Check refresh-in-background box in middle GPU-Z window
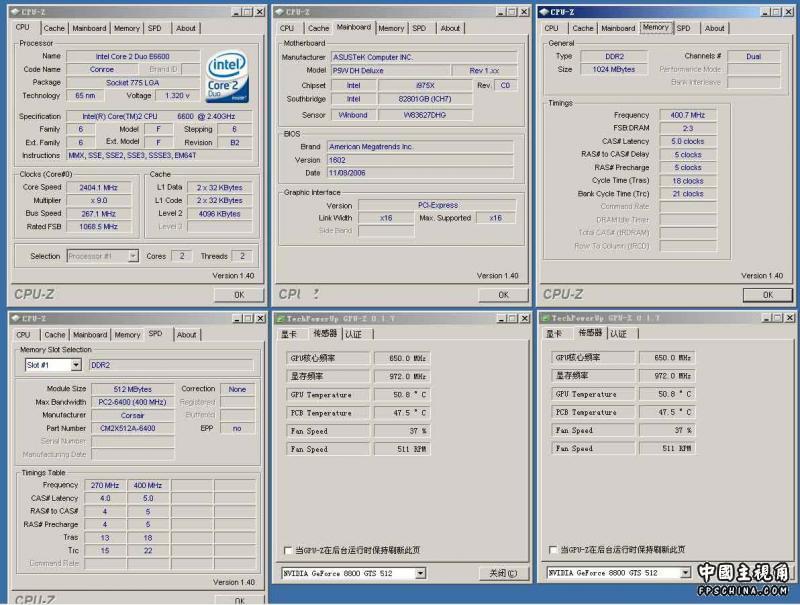Image resolution: width=800 pixels, height=605 pixels. [288, 550]
